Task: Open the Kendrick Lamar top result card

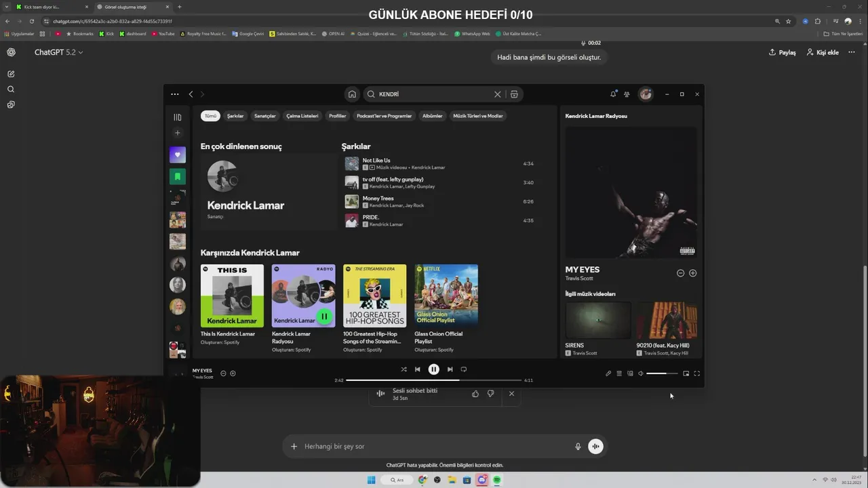Action: click(x=269, y=192)
